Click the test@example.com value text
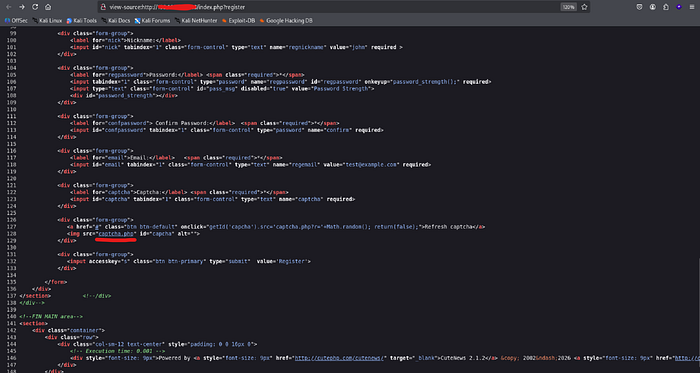 pyautogui.click(x=370, y=165)
